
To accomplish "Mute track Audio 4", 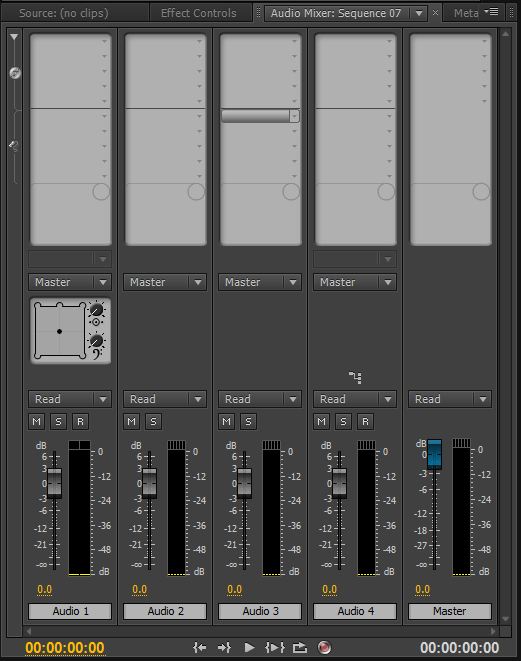I will tap(322, 422).
